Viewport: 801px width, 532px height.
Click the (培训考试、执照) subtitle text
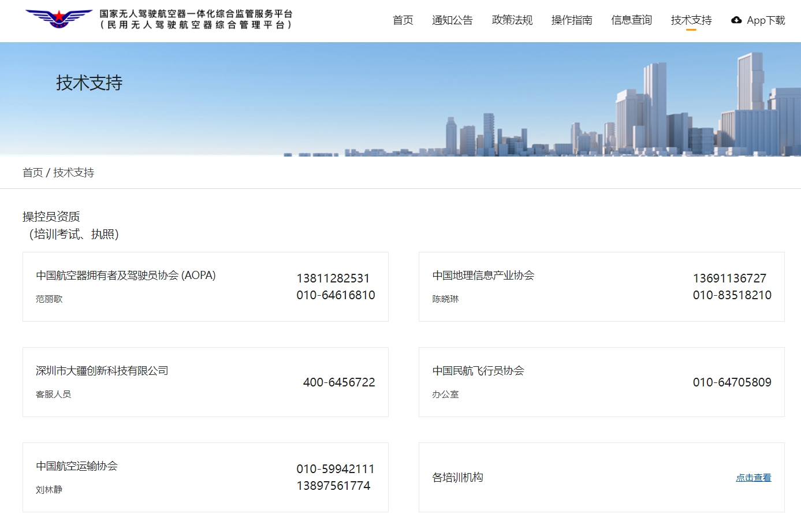[74, 234]
